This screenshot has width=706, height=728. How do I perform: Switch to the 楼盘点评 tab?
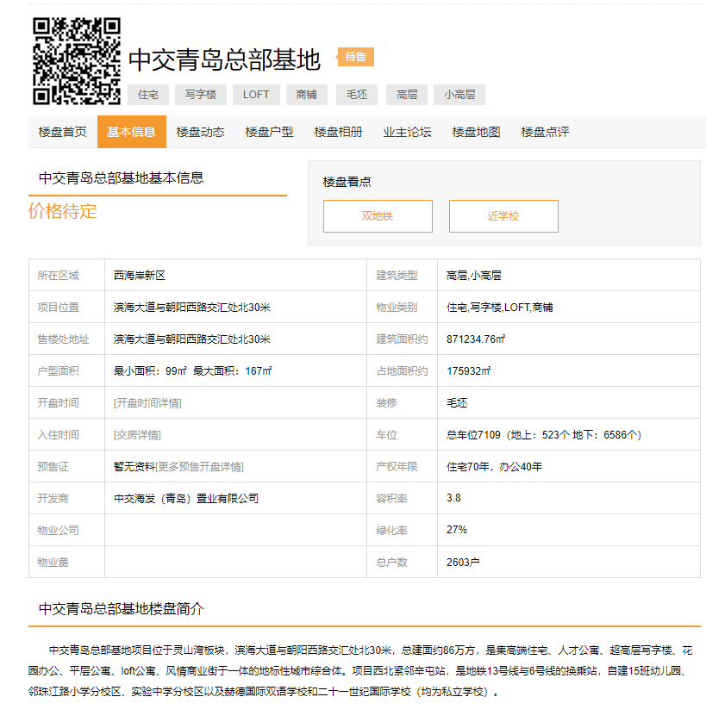[546, 132]
